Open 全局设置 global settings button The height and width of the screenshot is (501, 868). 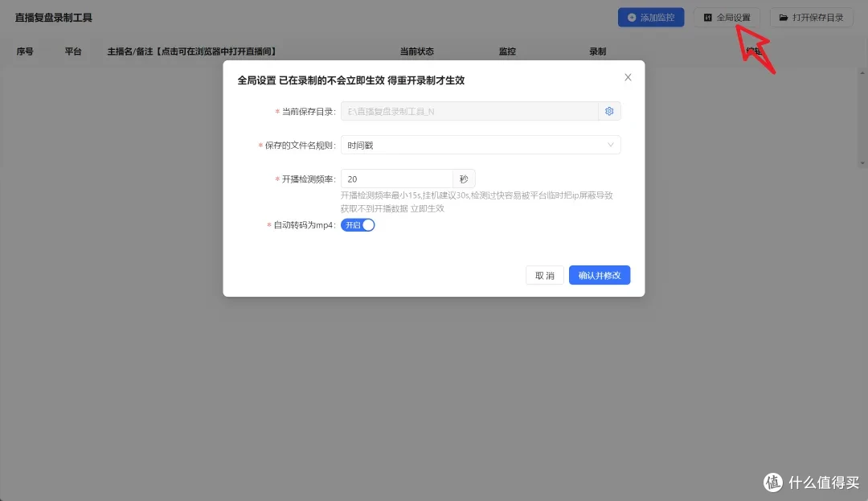(727, 18)
